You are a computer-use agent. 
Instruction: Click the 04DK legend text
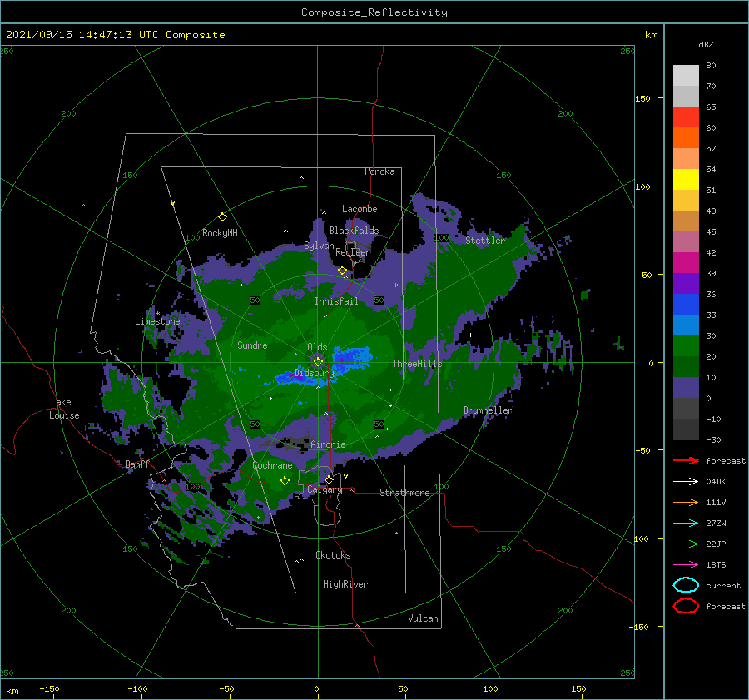(x=716, y=482)
